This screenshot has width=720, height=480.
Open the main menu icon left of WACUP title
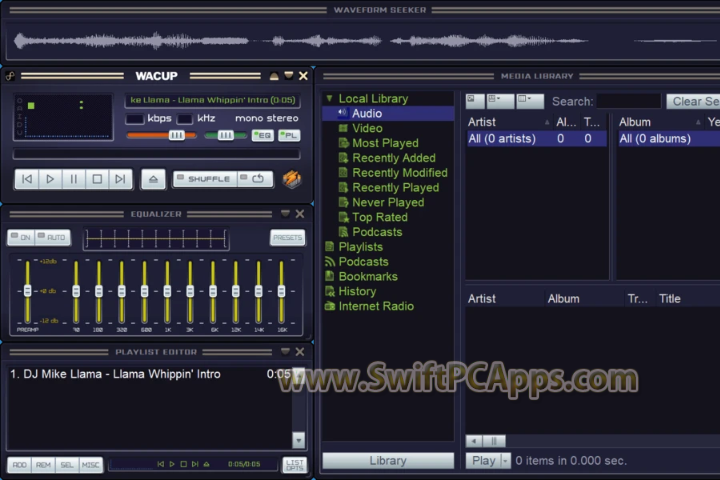[x=10, y=76]
